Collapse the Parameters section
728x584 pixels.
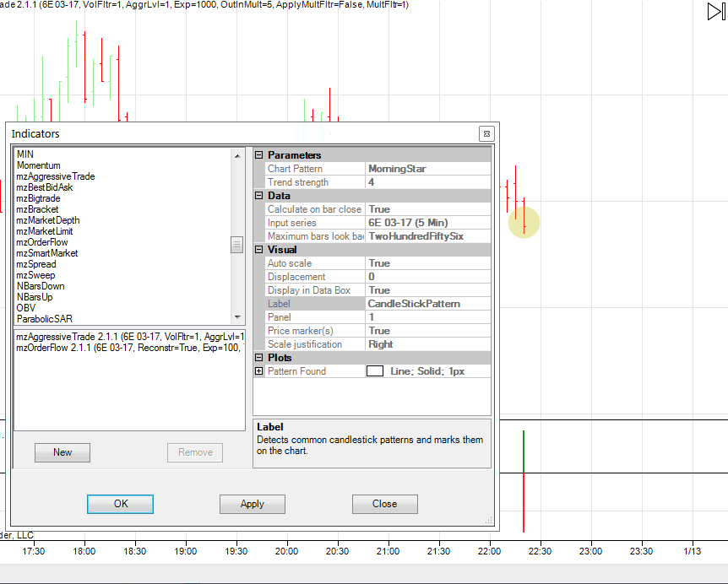tap(259, 155)
